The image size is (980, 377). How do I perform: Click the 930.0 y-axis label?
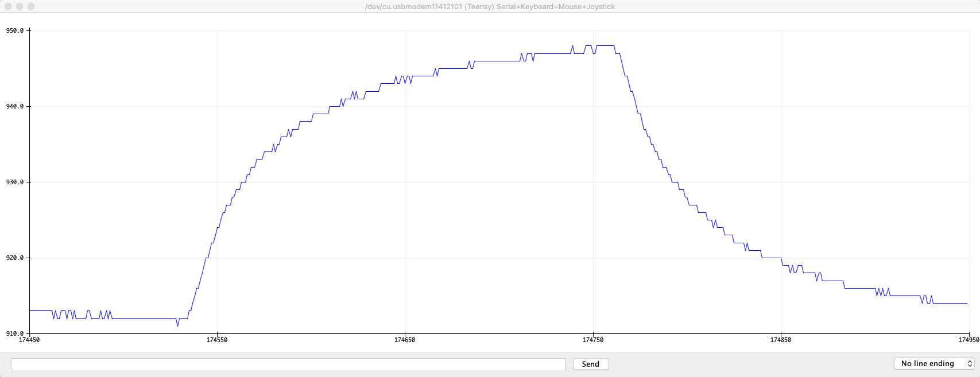[x=15, y=182]
